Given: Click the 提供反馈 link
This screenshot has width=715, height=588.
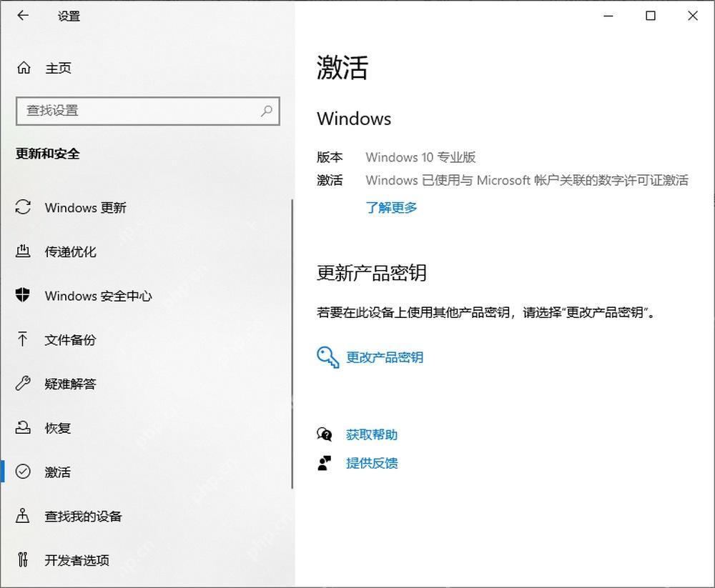Looking at the screenshot, I should click(x=372, y=463).
